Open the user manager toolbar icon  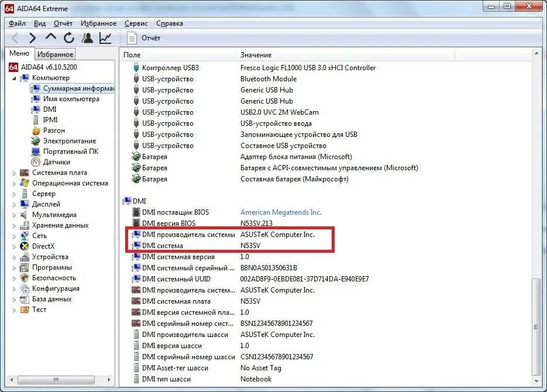(87, 37)
